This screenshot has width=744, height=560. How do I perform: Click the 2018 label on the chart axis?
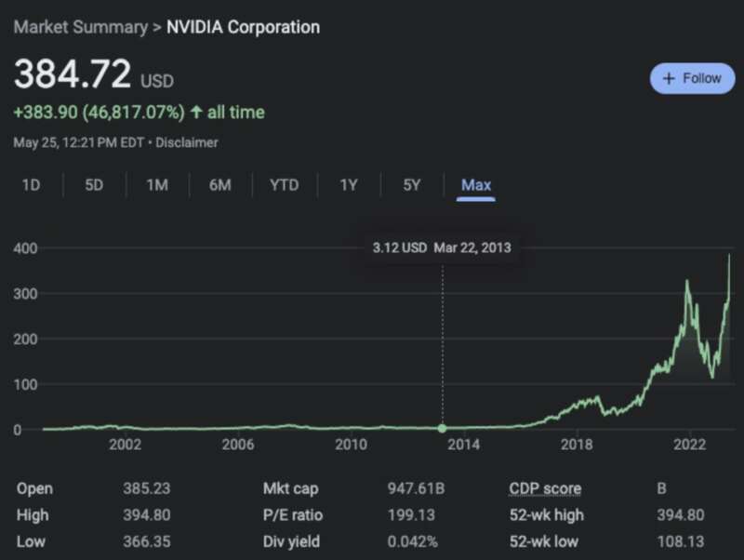pyautogui.click(x=577, y=445)
